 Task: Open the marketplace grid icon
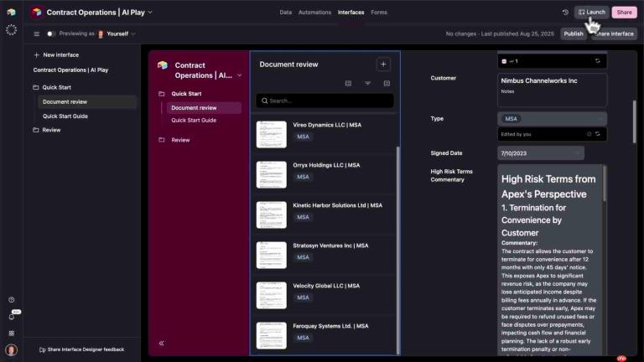tap(12, 334)
